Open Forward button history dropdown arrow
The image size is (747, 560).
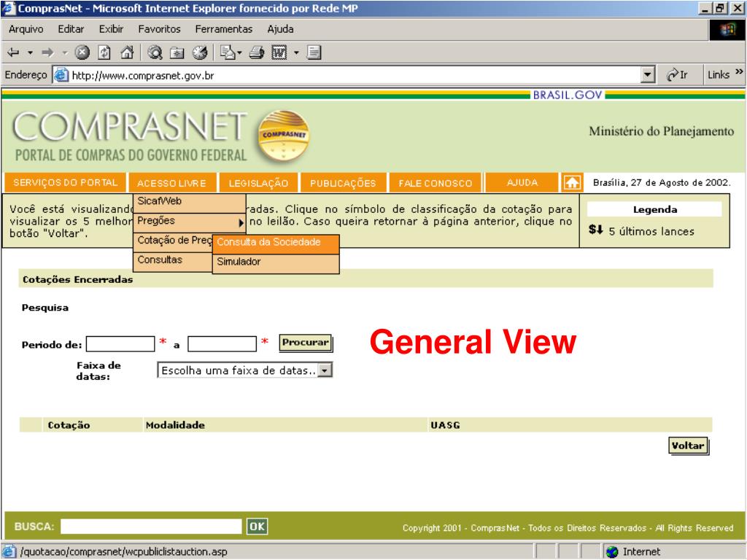(x=65, y=52)
